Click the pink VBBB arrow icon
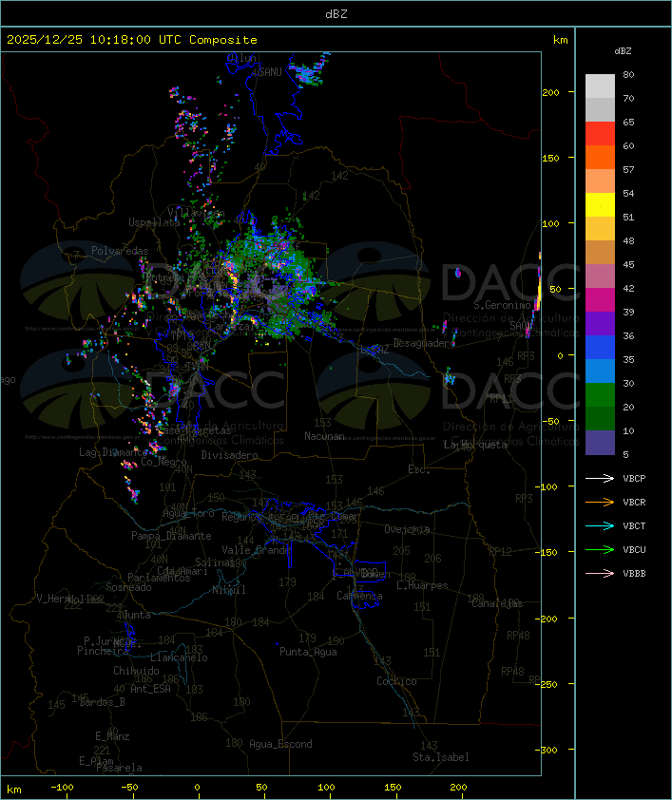The image size is (672, 800). click(x=600, y=574)
